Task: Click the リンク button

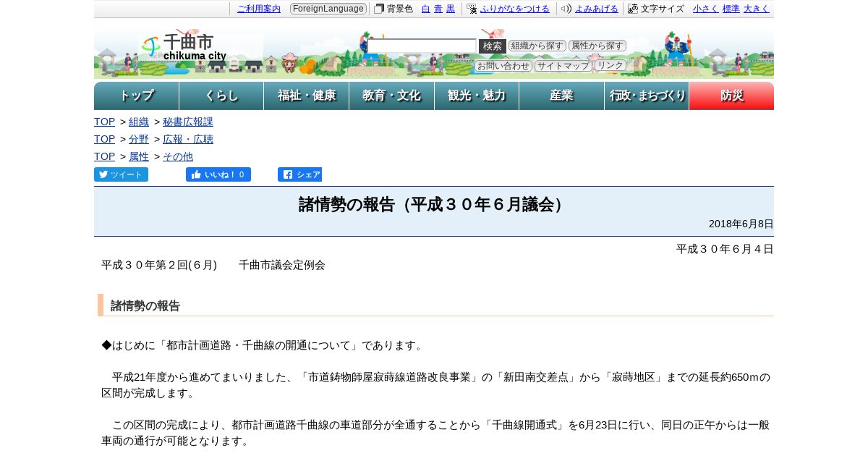Action: [610, 66]
